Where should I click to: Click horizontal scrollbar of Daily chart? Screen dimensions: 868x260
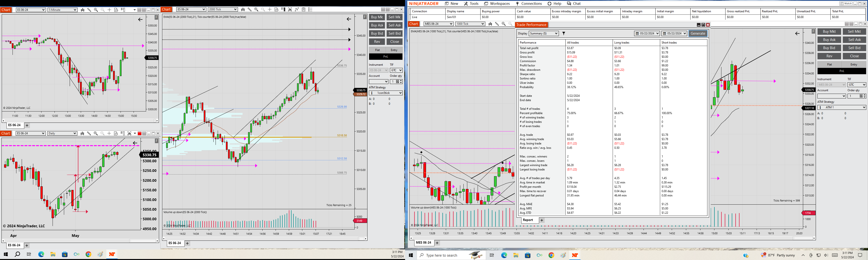(x=80, y=241)
